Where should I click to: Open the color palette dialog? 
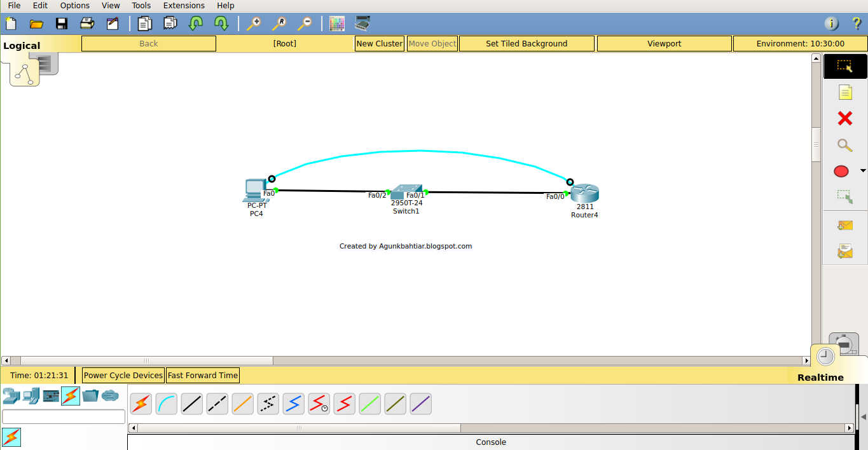[x=336, y=23]
